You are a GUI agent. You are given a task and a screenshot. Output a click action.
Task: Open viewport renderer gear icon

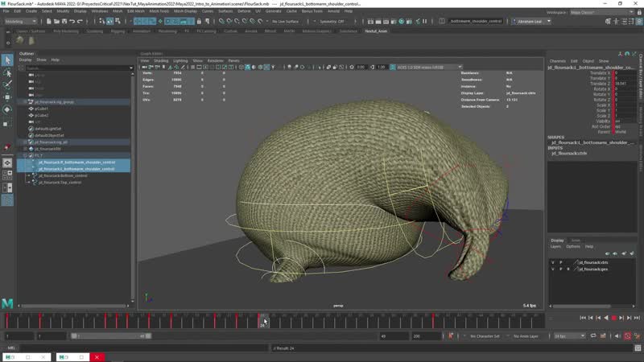[352, 67]
